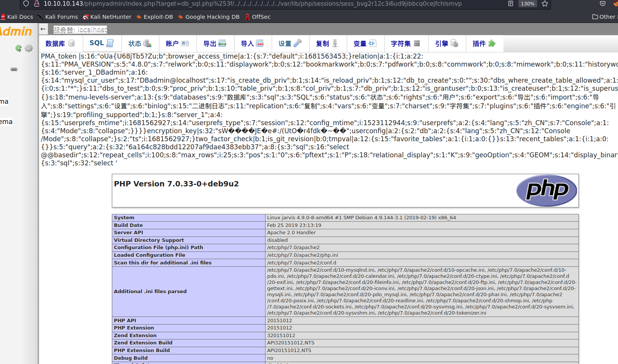The width and height of the screenshot is (618, 364).
Task: Open the 设置 (Settings) tab
Action: pyautogui.click(x=290, y=44)
